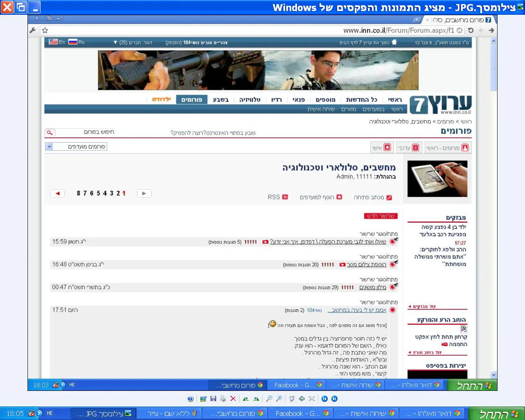Zoom in with the plus magnifier
This screenshot has height=420, width=525.
tap(279, 399)
